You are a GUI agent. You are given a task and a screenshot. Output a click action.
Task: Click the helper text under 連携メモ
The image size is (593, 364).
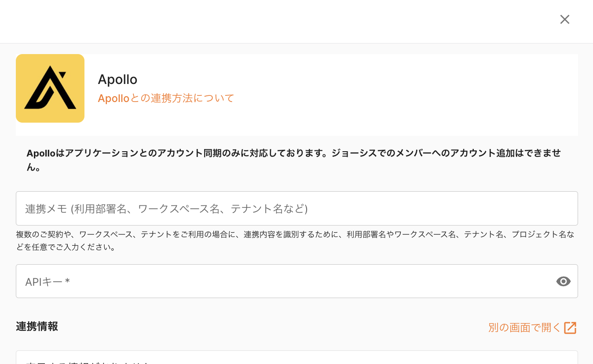coord(295,235)
